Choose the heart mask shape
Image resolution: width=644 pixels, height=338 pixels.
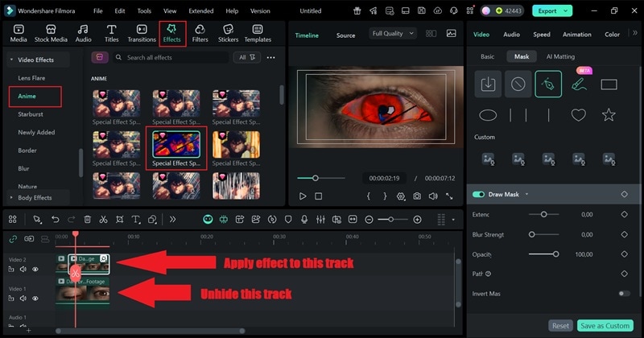pos(578,115)
